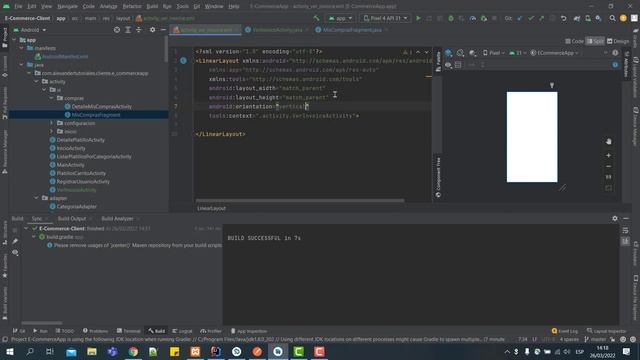Select the pan hand tool in preview
640x360 pixels.
point(609,141)
